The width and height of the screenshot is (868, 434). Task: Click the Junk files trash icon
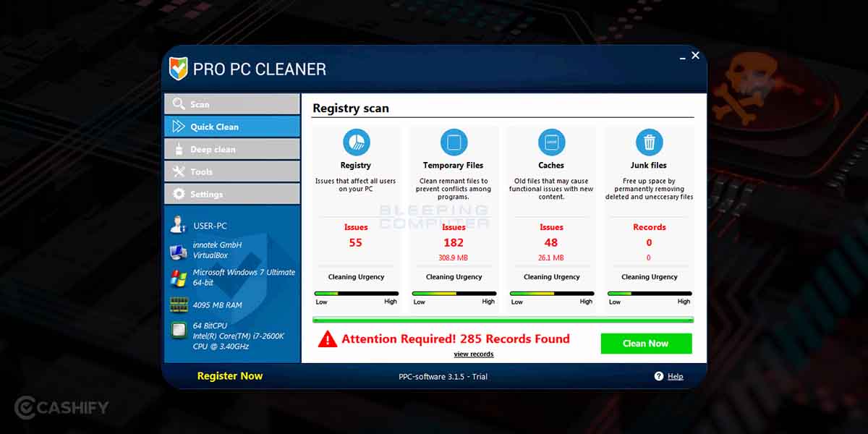(x=649, y=142)
